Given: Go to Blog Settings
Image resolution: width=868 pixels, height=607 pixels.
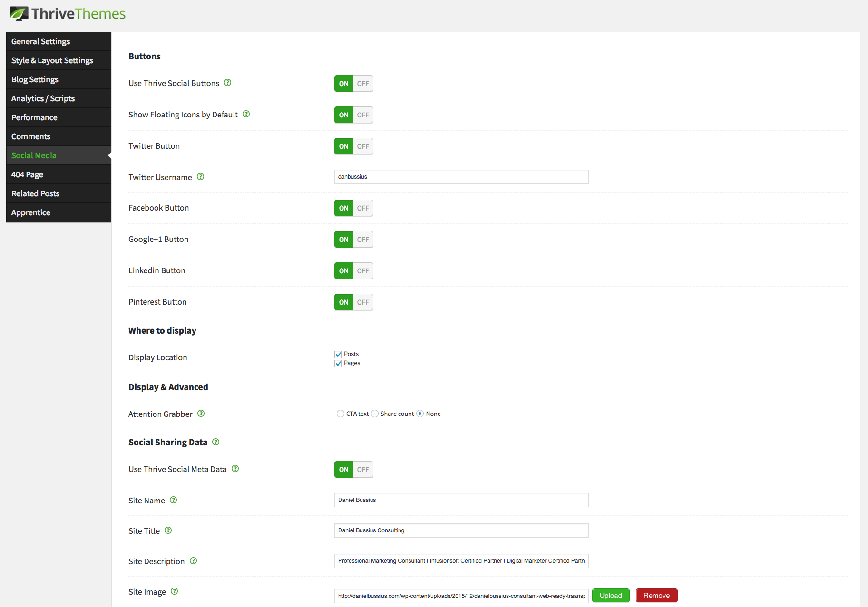Looking at the screenshot, I should coord(59,79).
